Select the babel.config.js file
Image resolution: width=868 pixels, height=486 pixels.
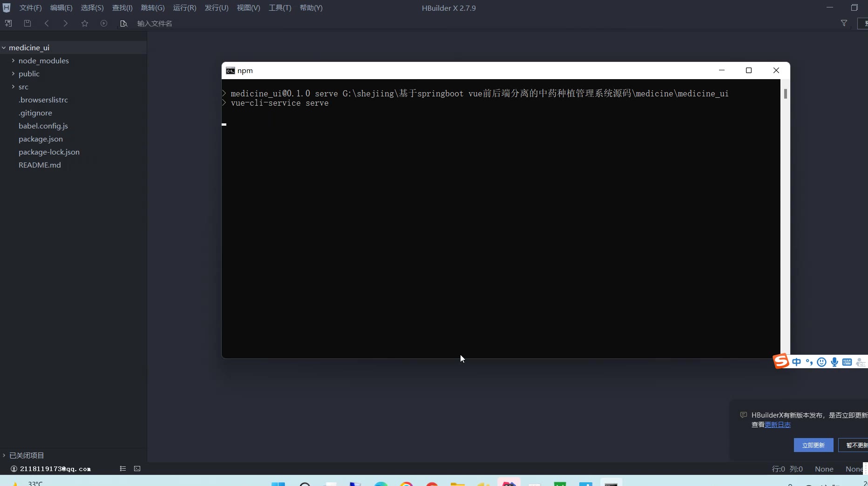(x=43, y=126)
